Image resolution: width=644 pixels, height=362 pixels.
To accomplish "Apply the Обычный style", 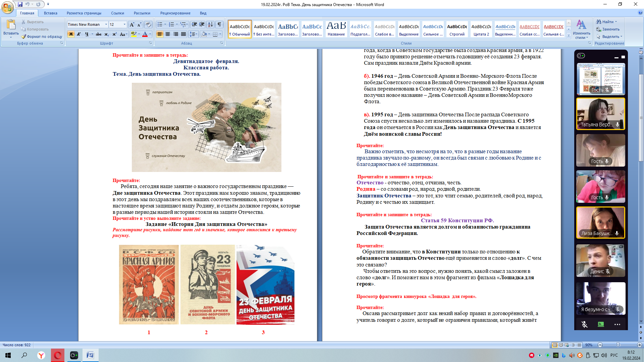I will pos(239,29).
